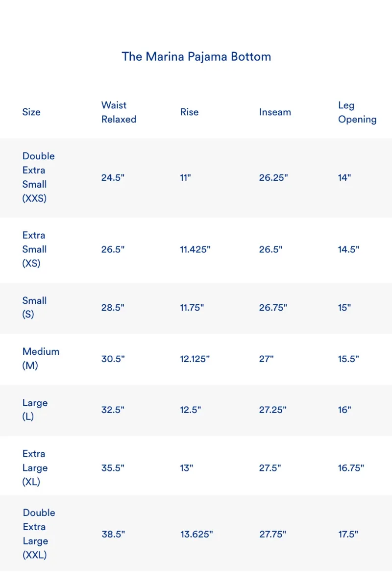
Task: Click the Inseam column header
Action: (275, 112)
